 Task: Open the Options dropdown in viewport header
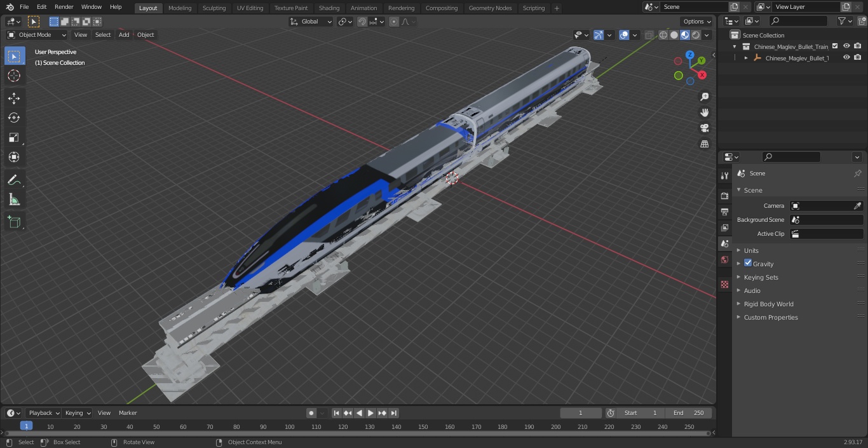coord(697,22)
